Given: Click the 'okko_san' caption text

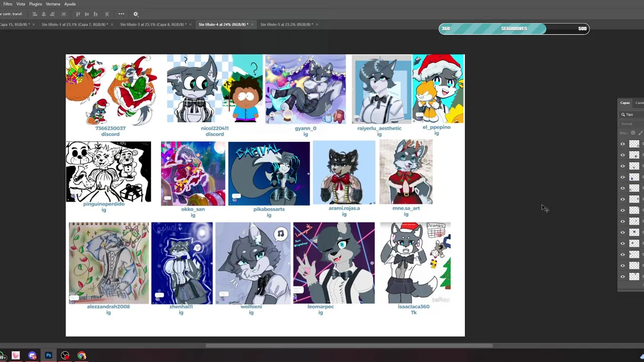Looking at the screenshot, I should 193,209.
